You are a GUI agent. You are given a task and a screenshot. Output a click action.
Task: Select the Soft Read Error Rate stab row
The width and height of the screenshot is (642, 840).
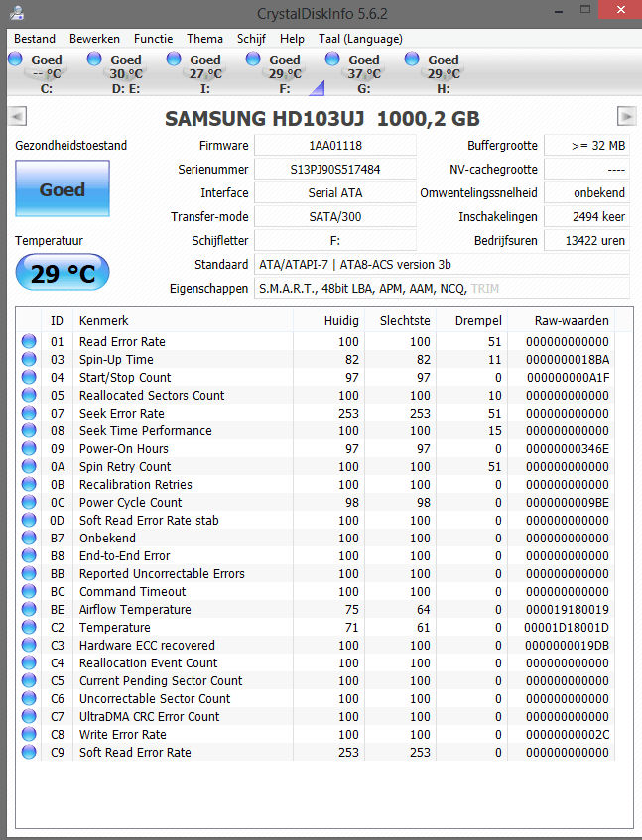[x=317, y=521]
